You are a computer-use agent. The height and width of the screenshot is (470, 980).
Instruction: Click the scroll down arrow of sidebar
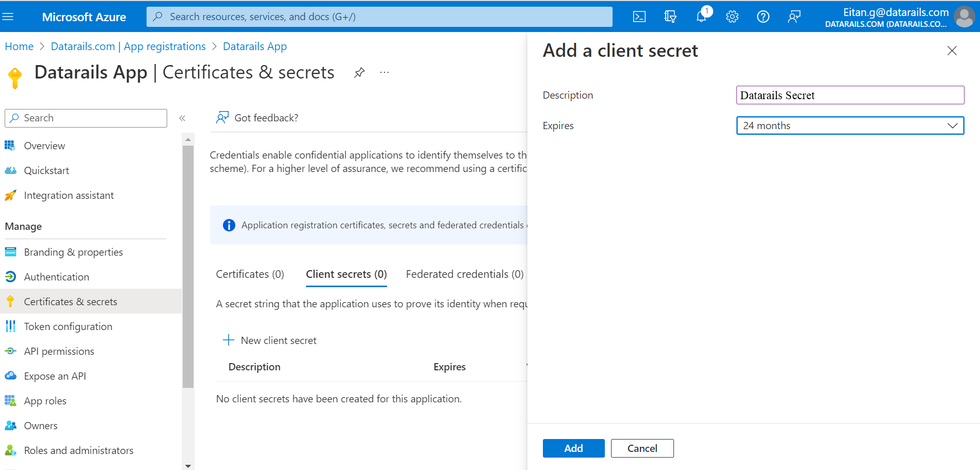pos(188,465)
